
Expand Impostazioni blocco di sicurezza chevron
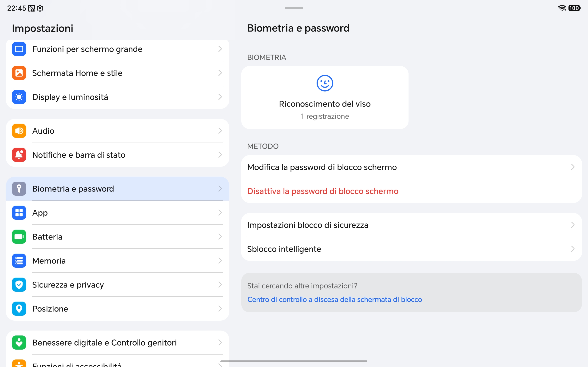click(x=573, y=225)
